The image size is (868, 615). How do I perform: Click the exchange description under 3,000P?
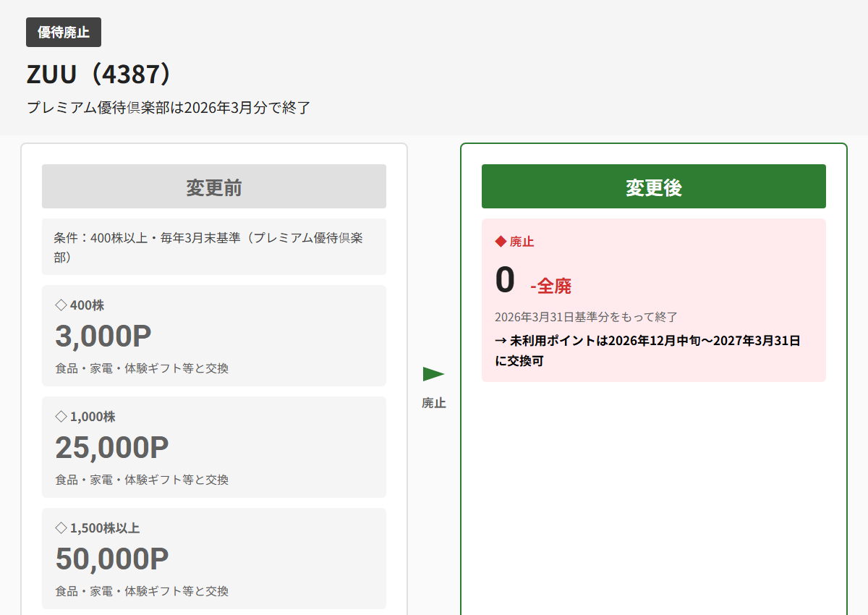pyautogui.click(x=142, y=368)
